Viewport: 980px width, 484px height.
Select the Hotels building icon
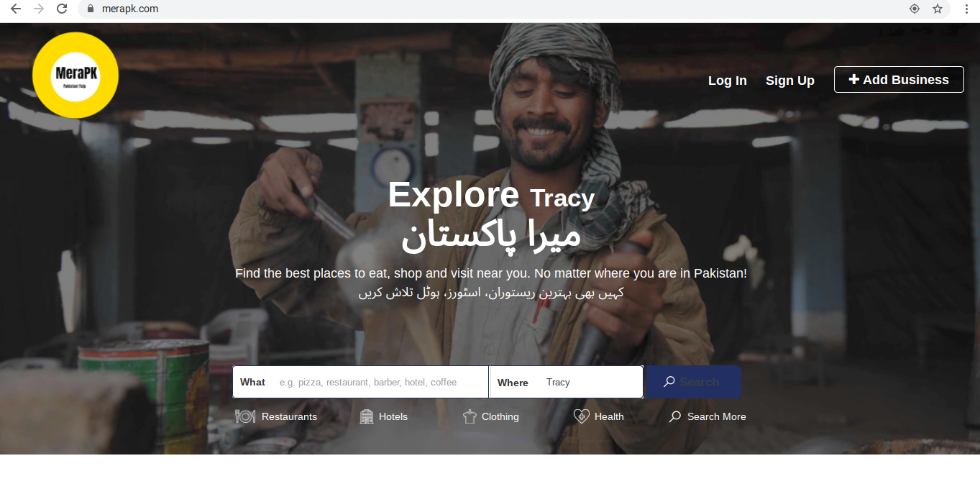367,416
